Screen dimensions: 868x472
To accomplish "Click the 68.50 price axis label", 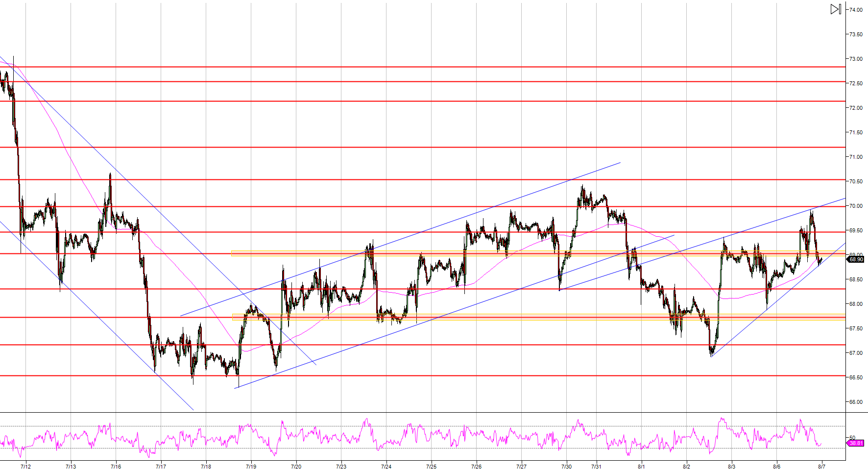I will (856, 279).
